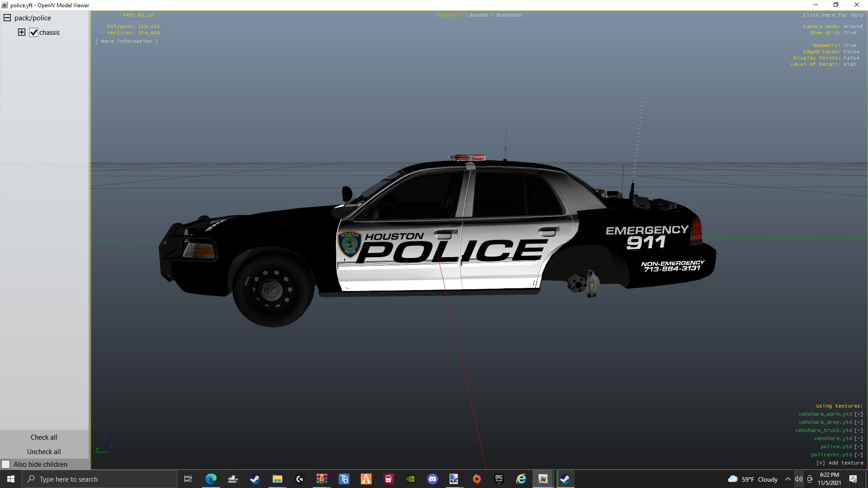Switch to the Skeleton view tab

pos(508,15)
